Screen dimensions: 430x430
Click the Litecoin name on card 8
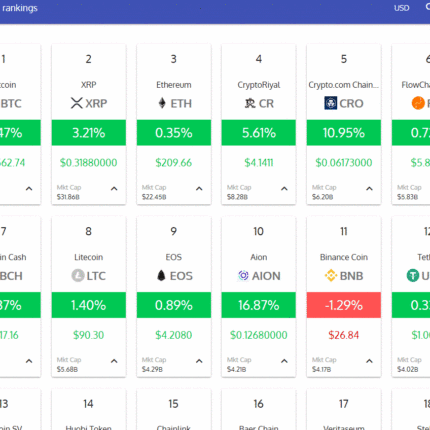coord(89,257)
